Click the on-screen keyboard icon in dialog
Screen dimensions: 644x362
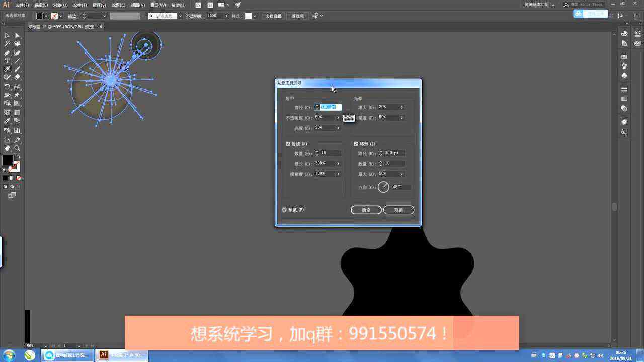349,118
